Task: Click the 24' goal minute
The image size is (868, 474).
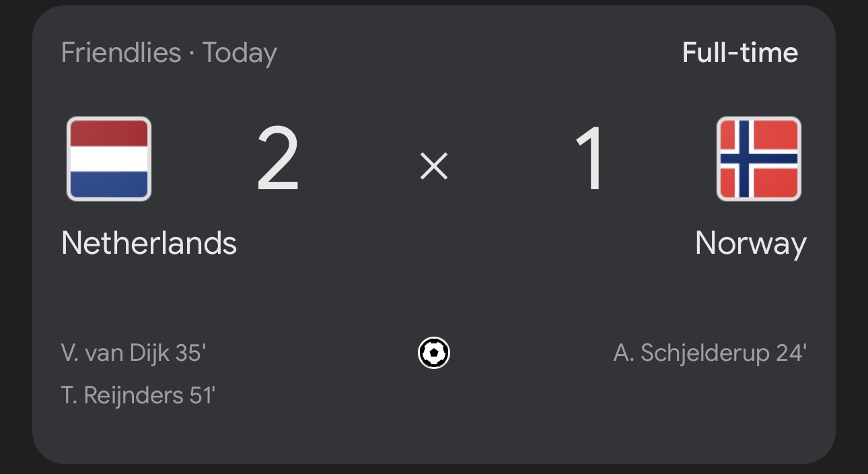Action: (x=791, y=353)
